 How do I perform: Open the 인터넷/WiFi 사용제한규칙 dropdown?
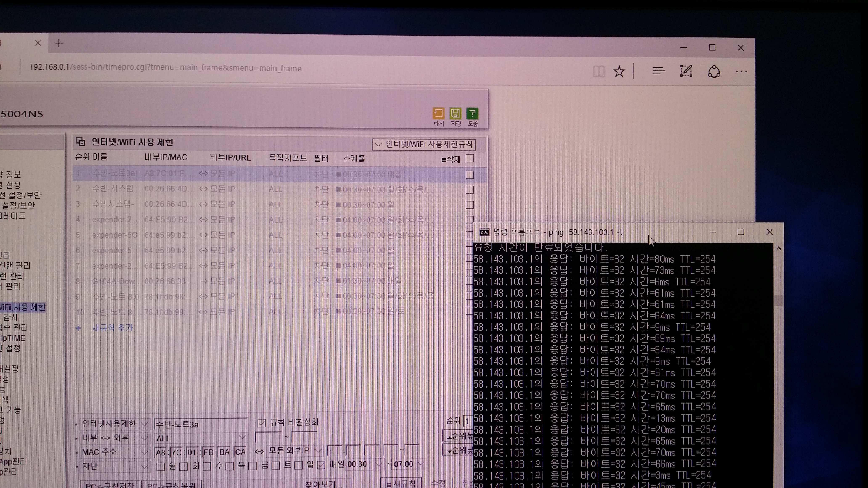tap(423, 144)
